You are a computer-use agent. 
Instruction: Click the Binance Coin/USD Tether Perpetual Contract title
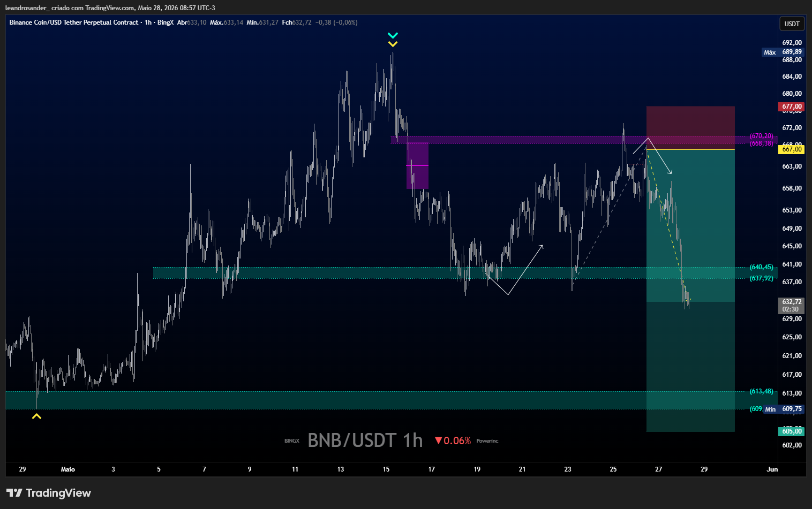[74, 22]
